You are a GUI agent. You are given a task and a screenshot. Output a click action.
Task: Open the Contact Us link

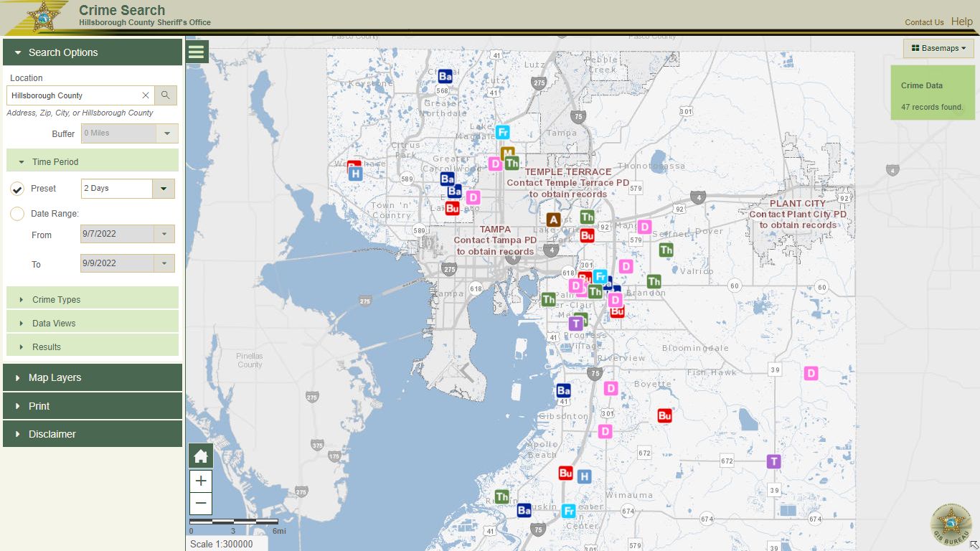pos(924,22)
